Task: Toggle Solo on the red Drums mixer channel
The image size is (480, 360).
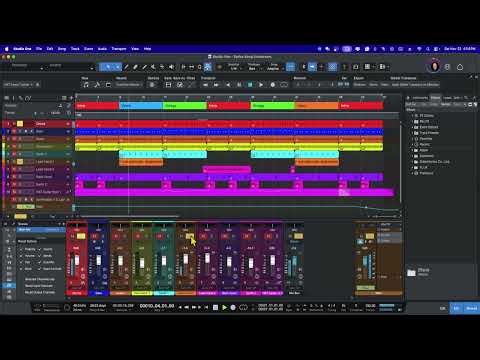Action: [81, 236]
